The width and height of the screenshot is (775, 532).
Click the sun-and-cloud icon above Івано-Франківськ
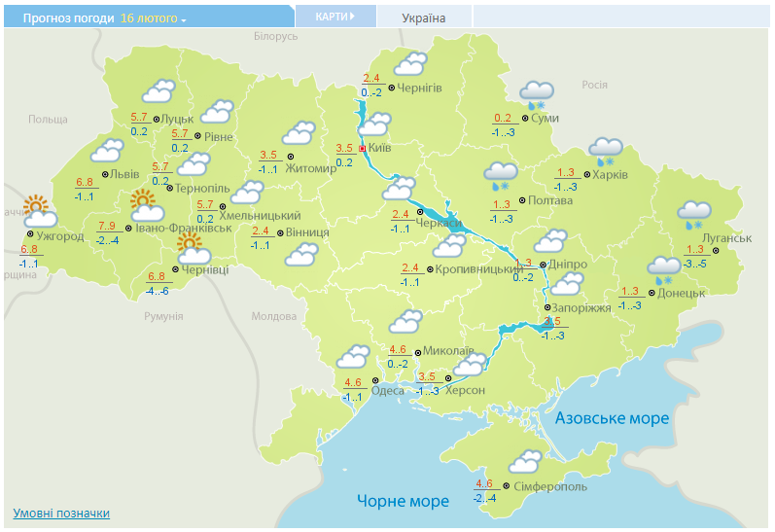(146, 206)
